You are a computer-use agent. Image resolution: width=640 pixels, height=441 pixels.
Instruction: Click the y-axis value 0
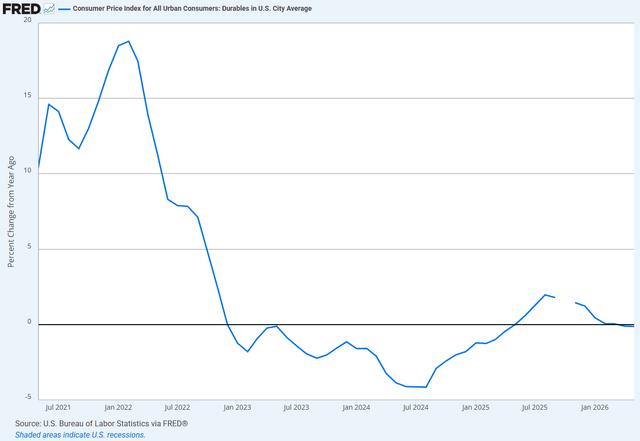[x=29, y=321]
